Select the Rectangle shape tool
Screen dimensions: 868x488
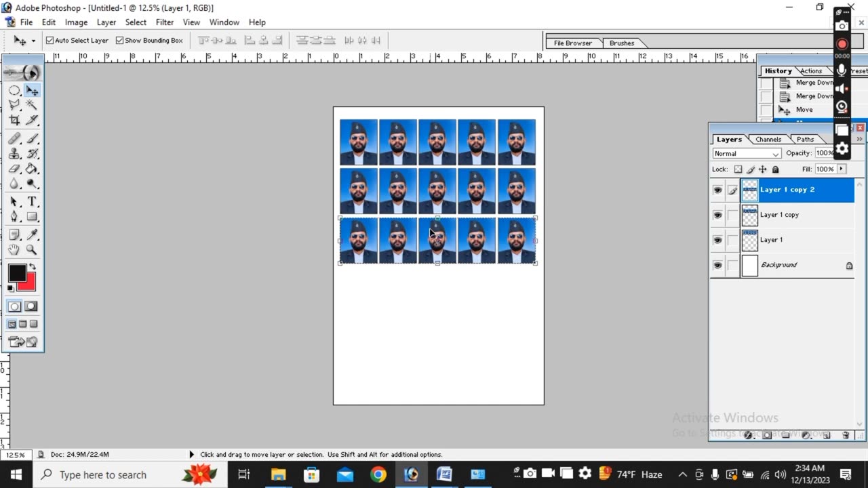32,217
